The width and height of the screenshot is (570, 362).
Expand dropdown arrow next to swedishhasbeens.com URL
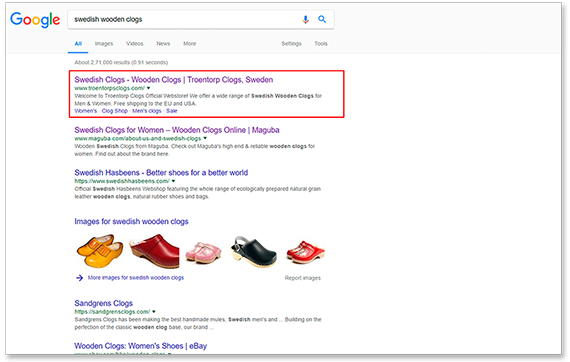click(x=173, y=181)
